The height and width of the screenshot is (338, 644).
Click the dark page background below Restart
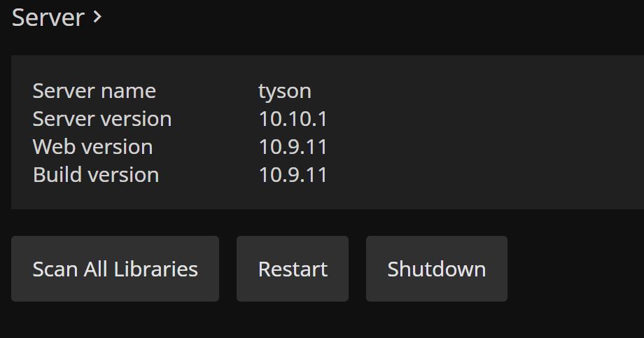(293, 321)
